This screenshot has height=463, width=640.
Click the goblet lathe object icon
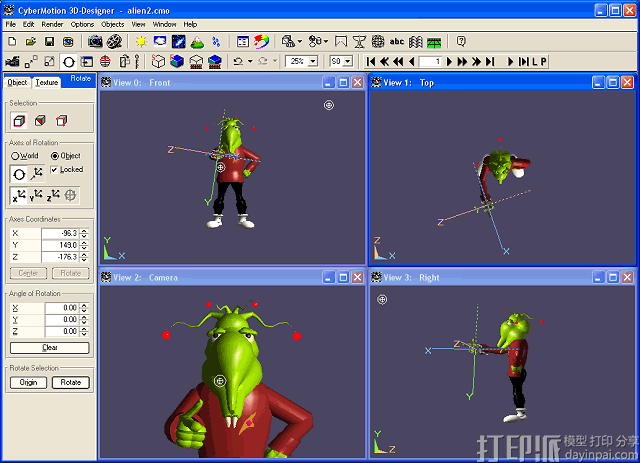(359, 42)
